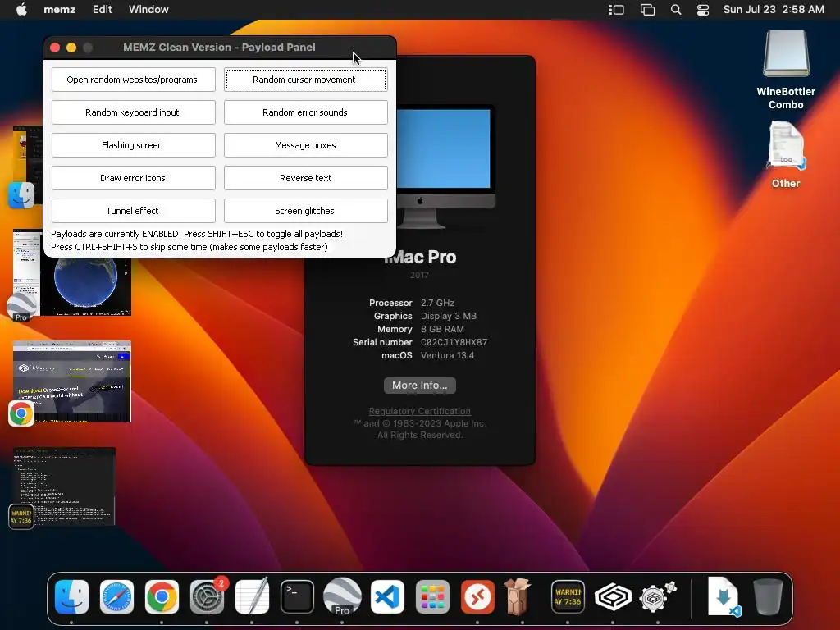Click the Stage Manager menu bar icon
Image resolution: width=840 pixels, height=630 pixels.
click(x=617, y=10)
